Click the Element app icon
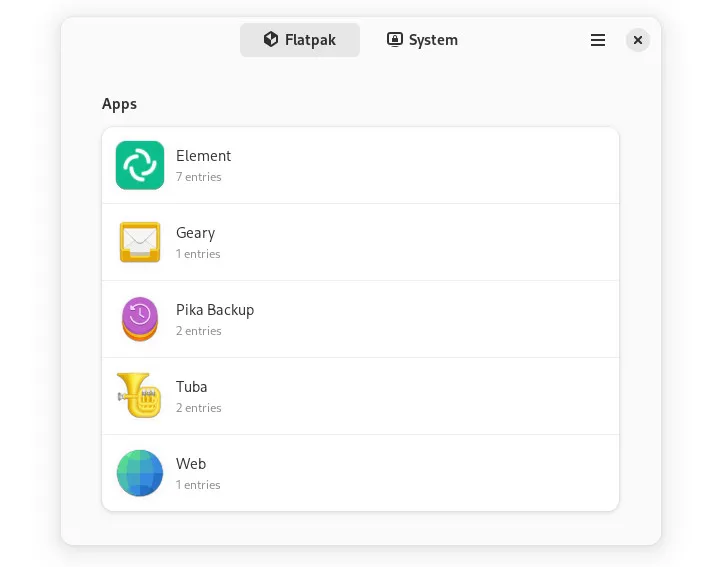This screenshot has width=722, height=567. 140,165
